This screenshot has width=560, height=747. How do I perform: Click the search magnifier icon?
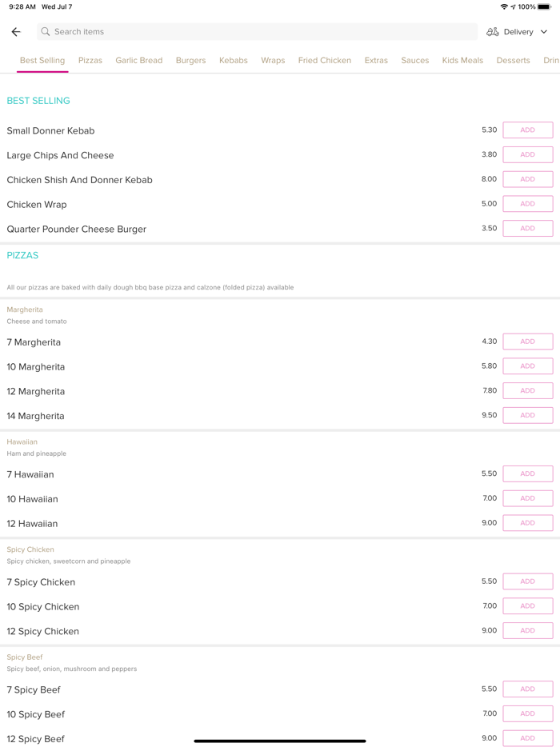46,32
